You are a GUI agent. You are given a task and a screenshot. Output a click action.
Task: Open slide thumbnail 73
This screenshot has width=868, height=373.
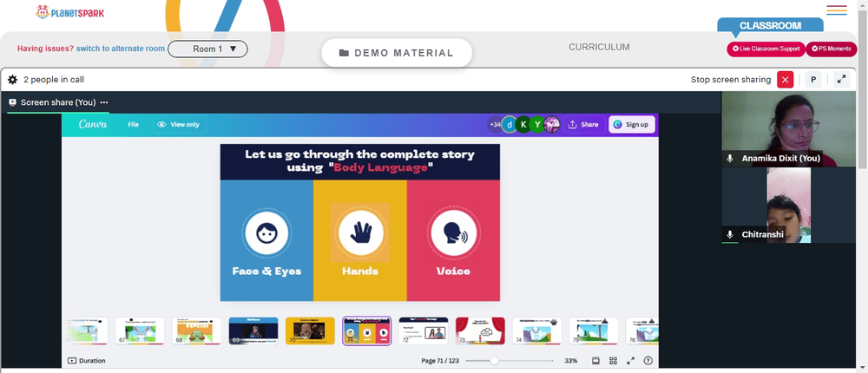[x=480, y=331]
